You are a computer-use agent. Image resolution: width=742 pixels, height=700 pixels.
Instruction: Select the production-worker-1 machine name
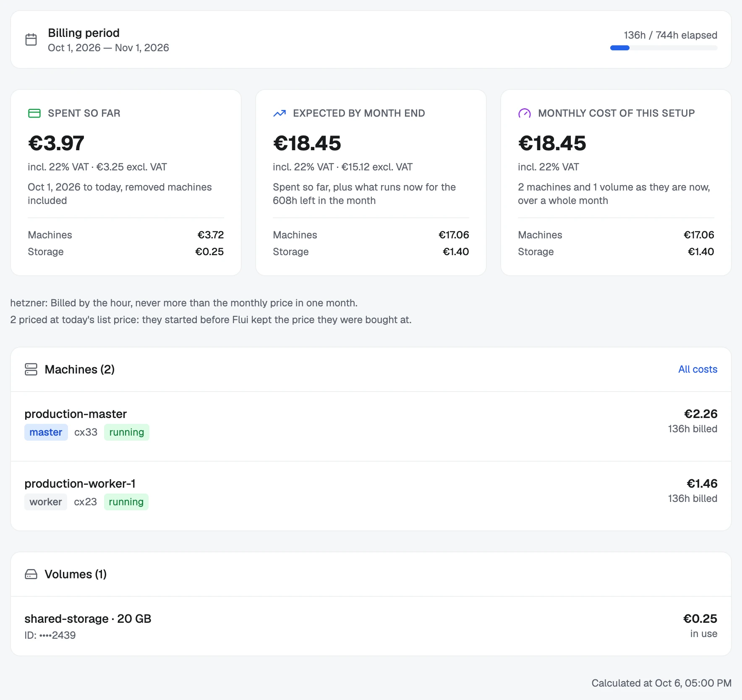[80, 483]
